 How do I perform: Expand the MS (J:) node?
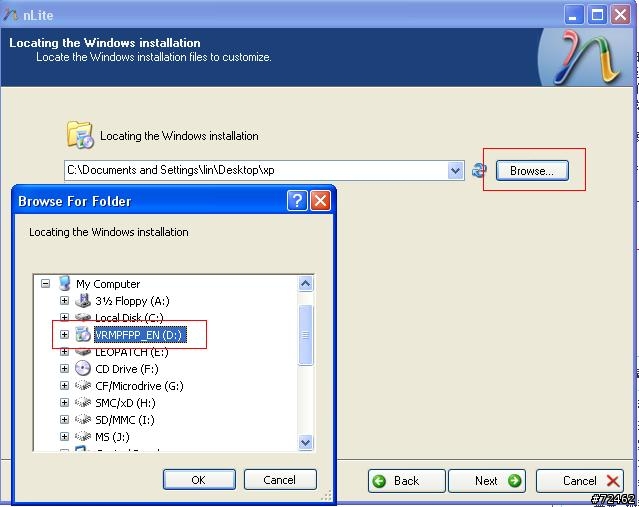tap(64, 436)
